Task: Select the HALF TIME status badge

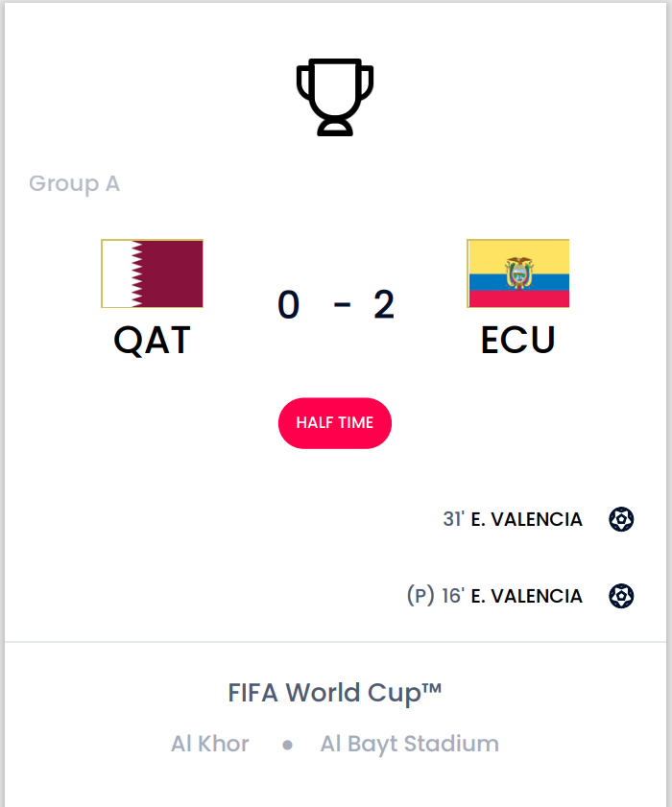Action: [335, 423]
